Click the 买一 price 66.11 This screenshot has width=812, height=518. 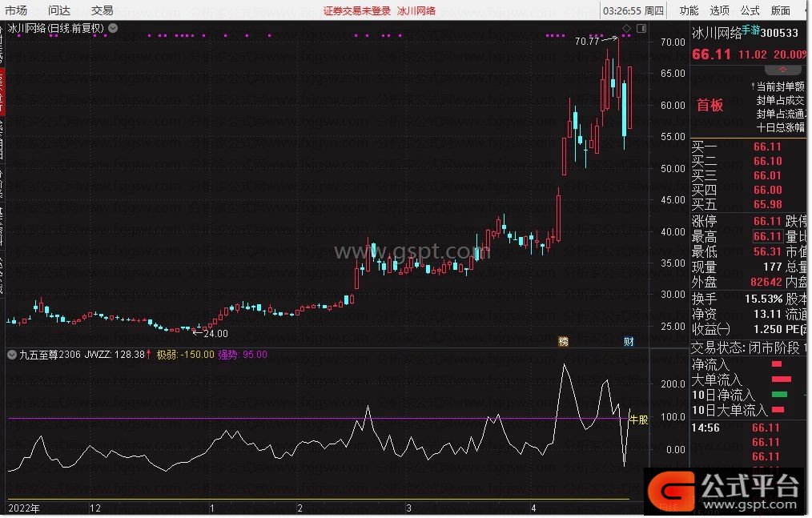pos(767,147)
